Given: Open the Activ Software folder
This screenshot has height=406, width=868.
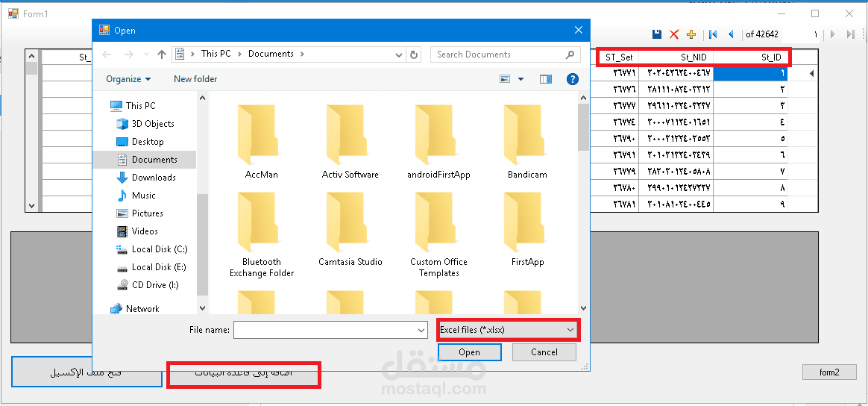Looking at the screenshot, I should (350, 141).
